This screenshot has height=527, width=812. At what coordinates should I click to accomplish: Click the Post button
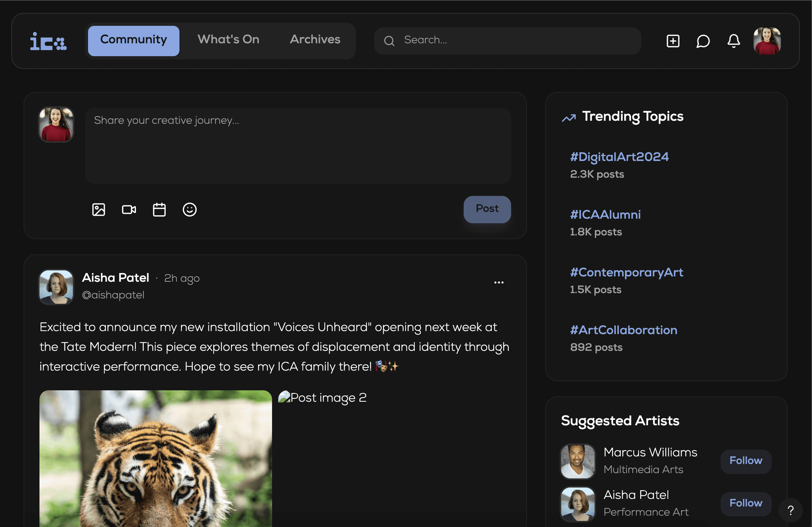(487, 209)
